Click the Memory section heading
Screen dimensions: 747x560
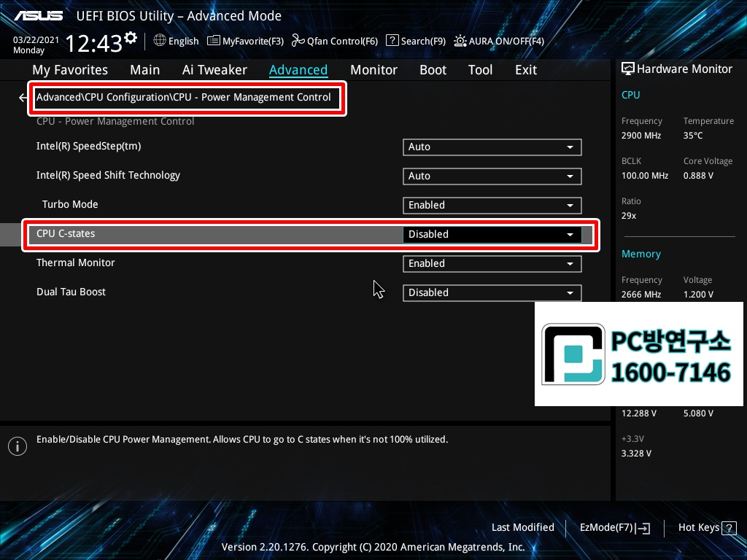click(641, 254)
